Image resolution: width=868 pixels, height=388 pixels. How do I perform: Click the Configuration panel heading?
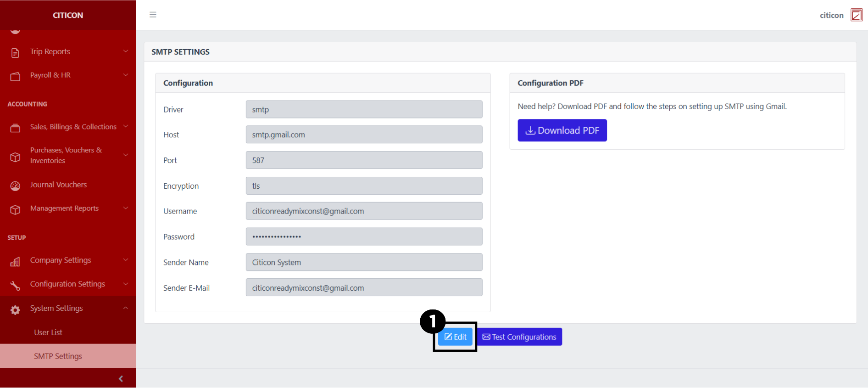(188, 83)
